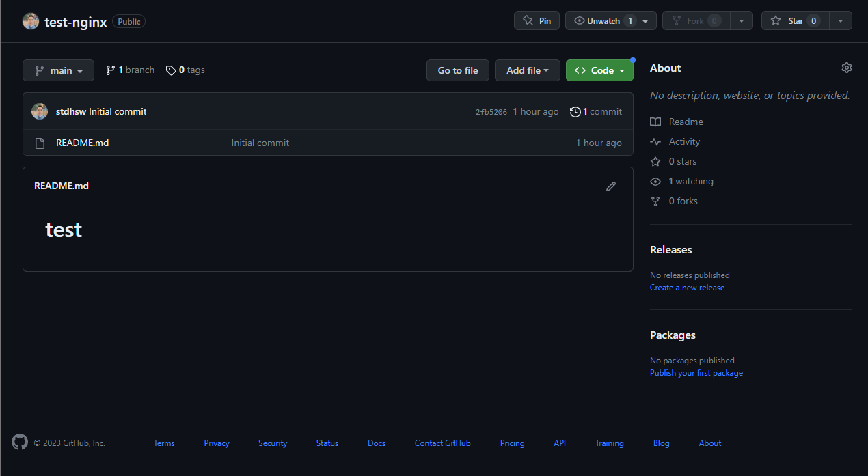Click the GitHub logo in footer

tap(20, 442)
